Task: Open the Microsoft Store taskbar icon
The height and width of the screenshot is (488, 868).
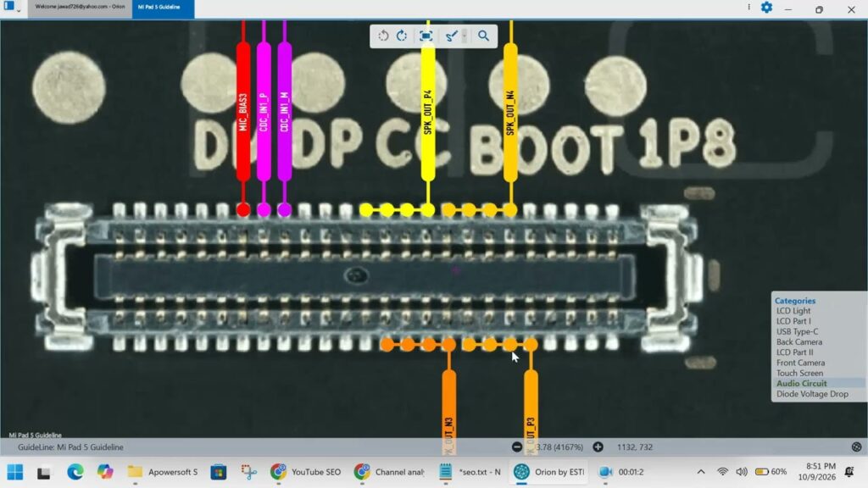Action: tap(219, 472)
